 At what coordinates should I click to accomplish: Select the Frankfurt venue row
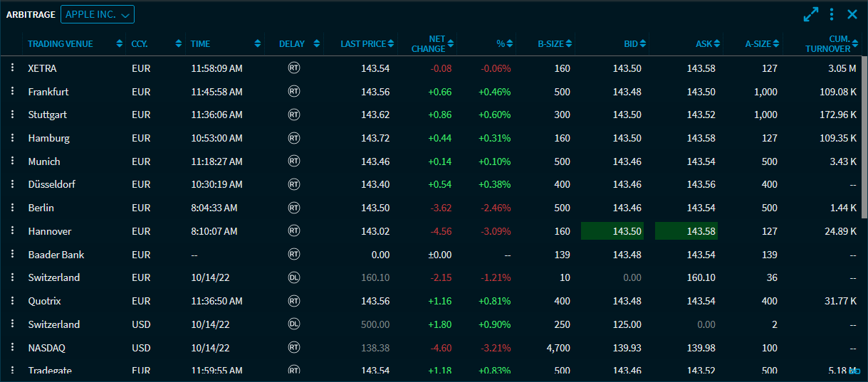pos(48,92)
